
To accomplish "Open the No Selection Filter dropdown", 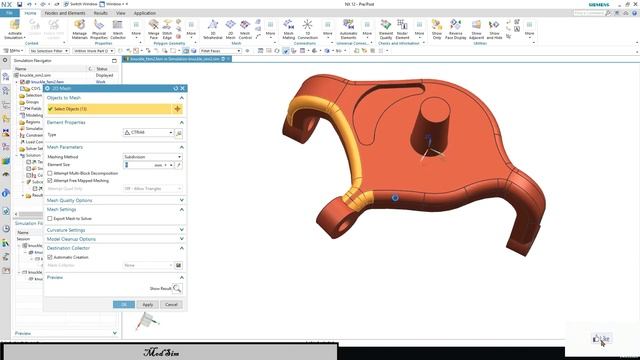I will click(x=49, y=51).
